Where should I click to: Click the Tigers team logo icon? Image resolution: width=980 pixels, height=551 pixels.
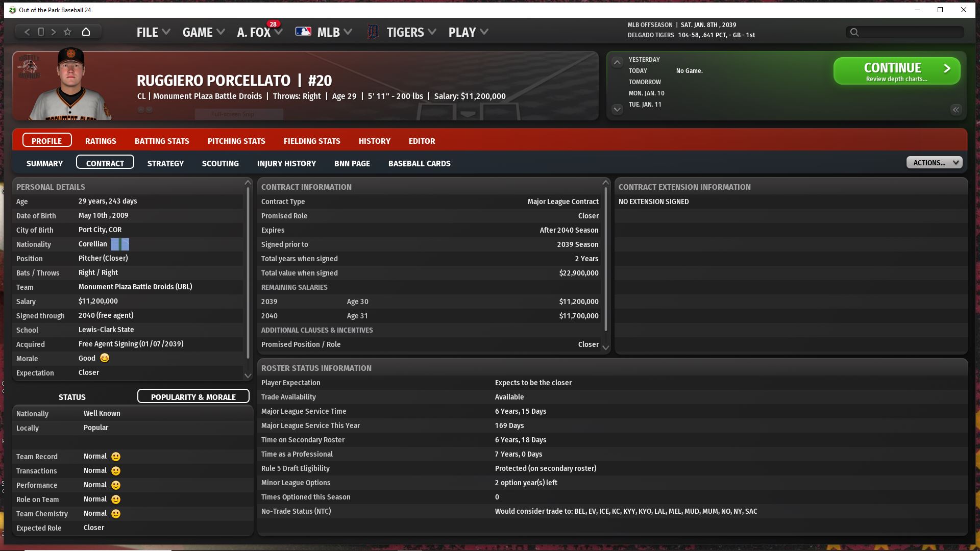373,32
